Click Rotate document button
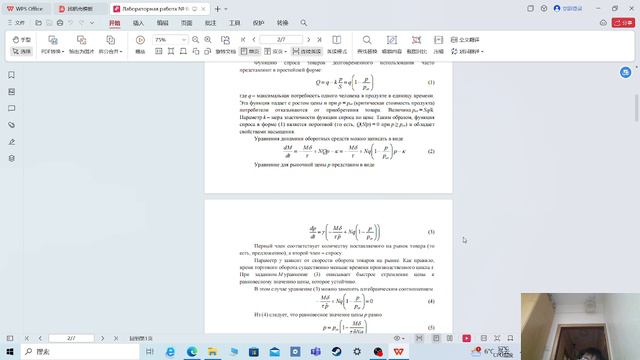This screenshot has height=360, width=640. coord(225,45)
